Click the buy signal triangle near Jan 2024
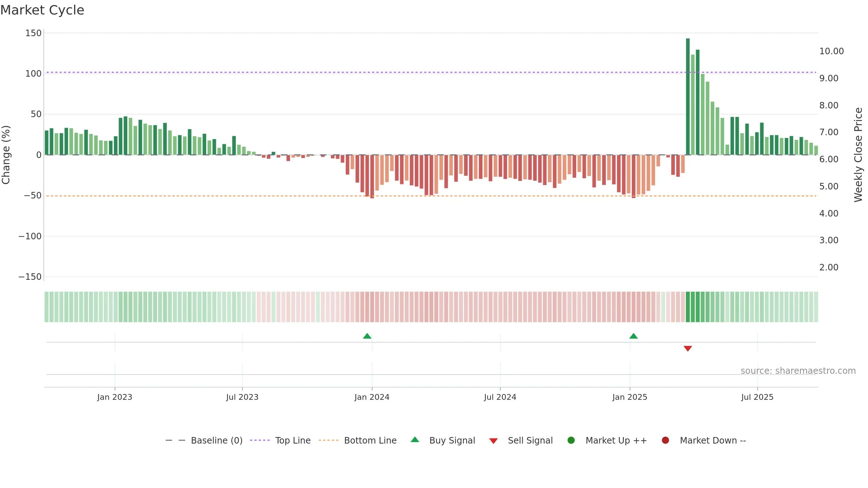 click(367, 336)
